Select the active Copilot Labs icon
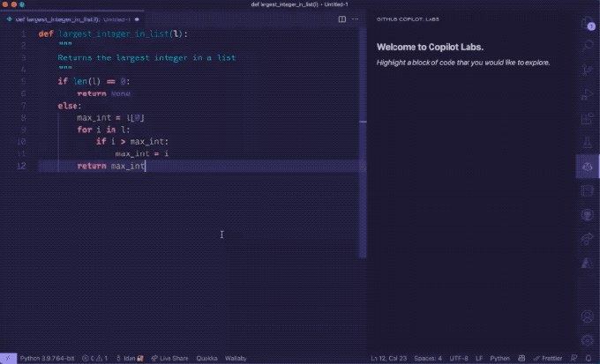 587,165
